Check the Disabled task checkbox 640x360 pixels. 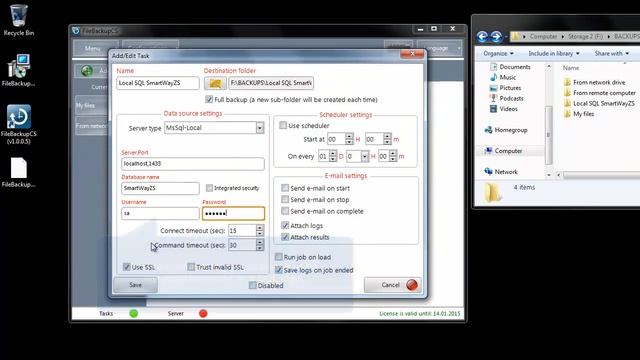tap(252, 285)
